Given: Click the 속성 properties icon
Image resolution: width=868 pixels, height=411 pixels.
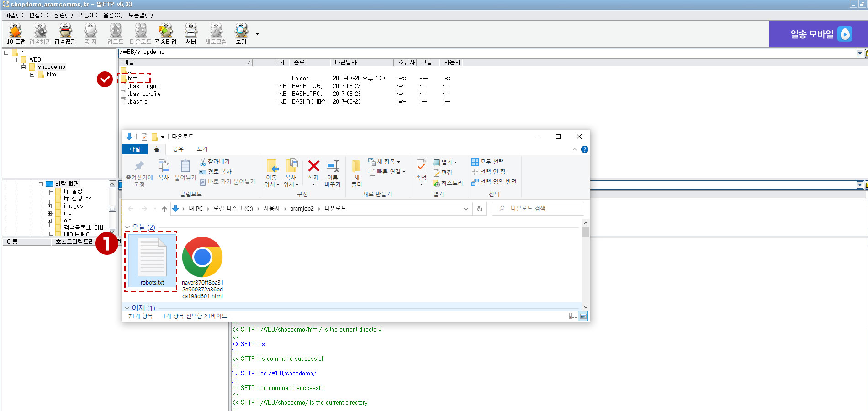Looking at the screenshot, I should (x=421, y=173).
